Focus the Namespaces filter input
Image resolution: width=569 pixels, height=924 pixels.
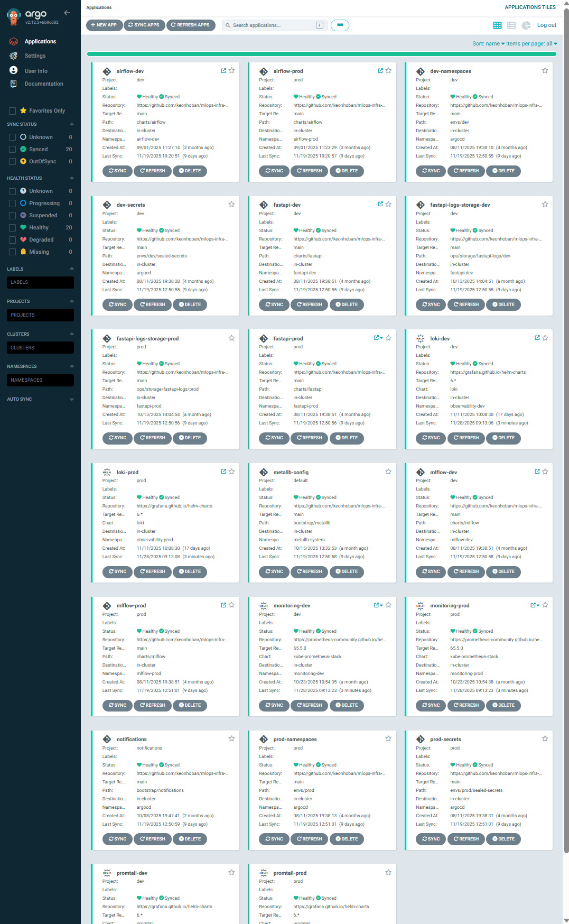pyautogui.click(x=40, y=380)
